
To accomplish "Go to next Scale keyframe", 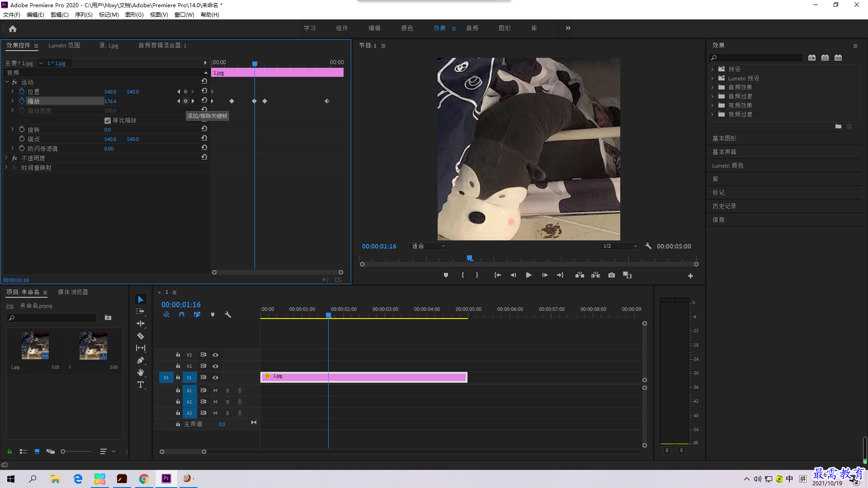I will point(193,101).
